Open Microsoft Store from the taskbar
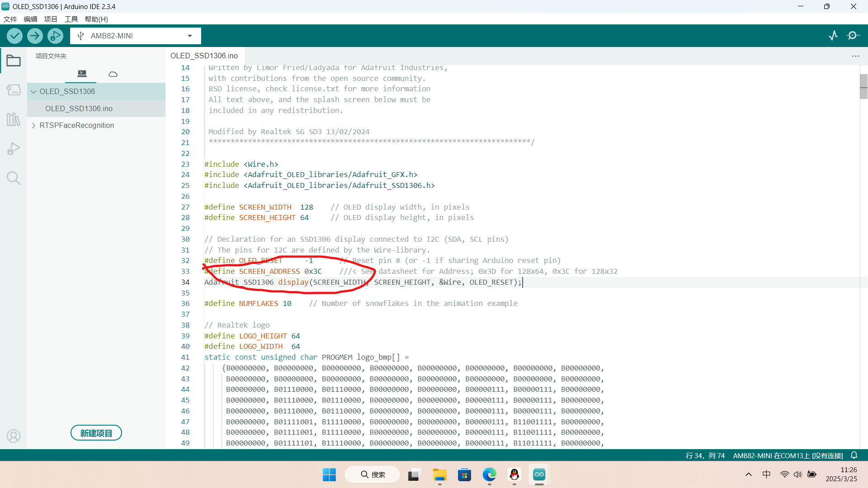The image size is (868, 488). click(x=464, y=474)
